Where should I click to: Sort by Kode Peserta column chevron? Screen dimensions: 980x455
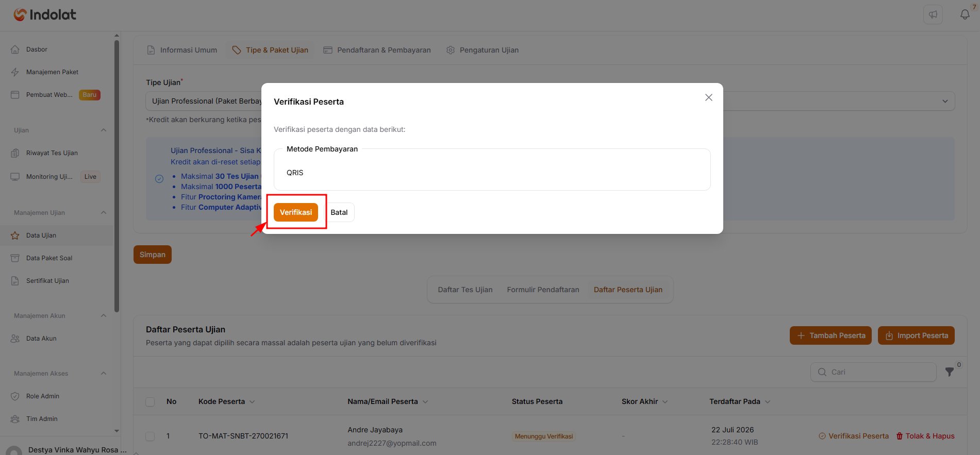[x=252, y=402]
